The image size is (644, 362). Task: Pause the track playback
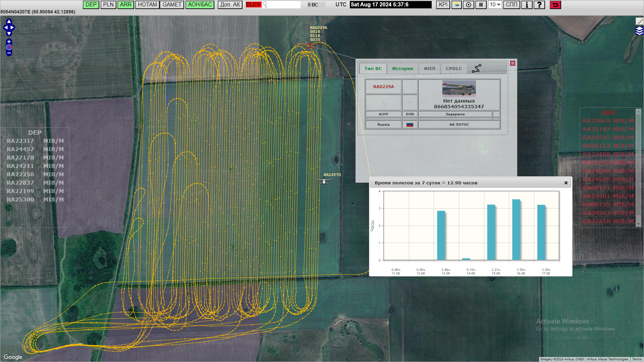click(x=481, y=5)
